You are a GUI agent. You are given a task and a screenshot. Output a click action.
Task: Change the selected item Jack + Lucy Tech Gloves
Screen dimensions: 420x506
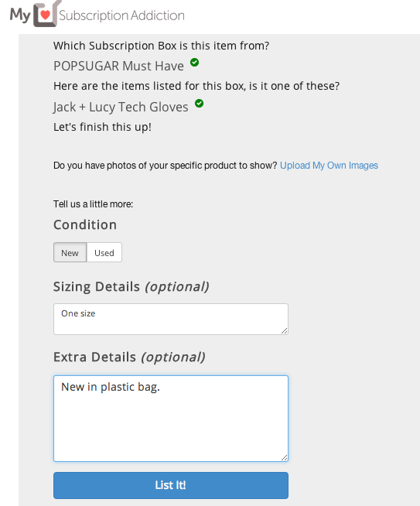(121, 107)
